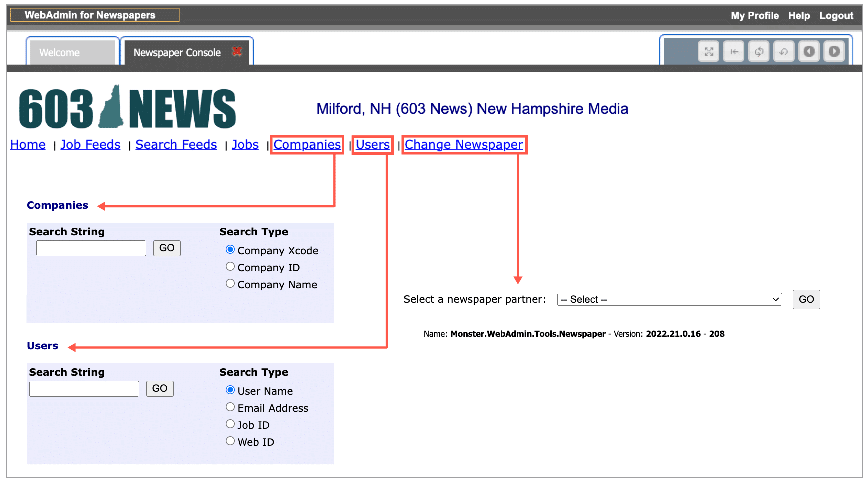Viewport: 868px width, 484px height.
Task: Click the jump-to-start arrow icon
Action: coord(734,51)
